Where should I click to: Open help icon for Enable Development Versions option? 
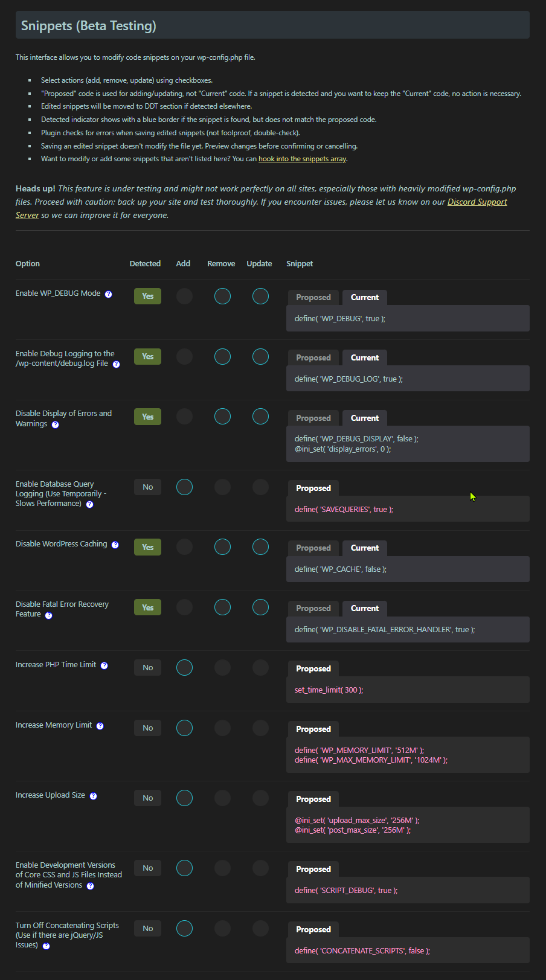[90, 886]
